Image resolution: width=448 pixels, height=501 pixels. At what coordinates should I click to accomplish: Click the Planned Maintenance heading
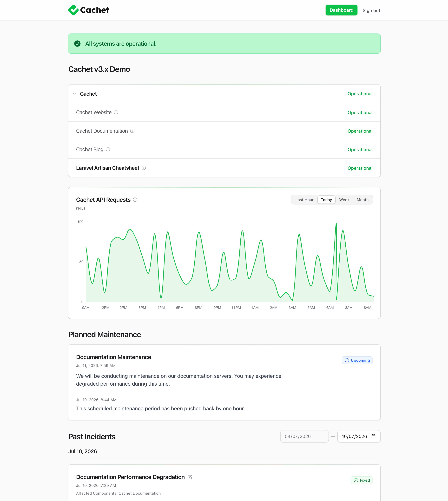[x=104, y=335]
